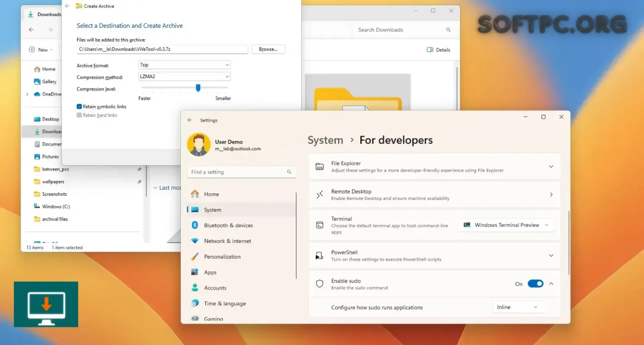Open Remote Desktop page via its chevron

coord(551,195)
